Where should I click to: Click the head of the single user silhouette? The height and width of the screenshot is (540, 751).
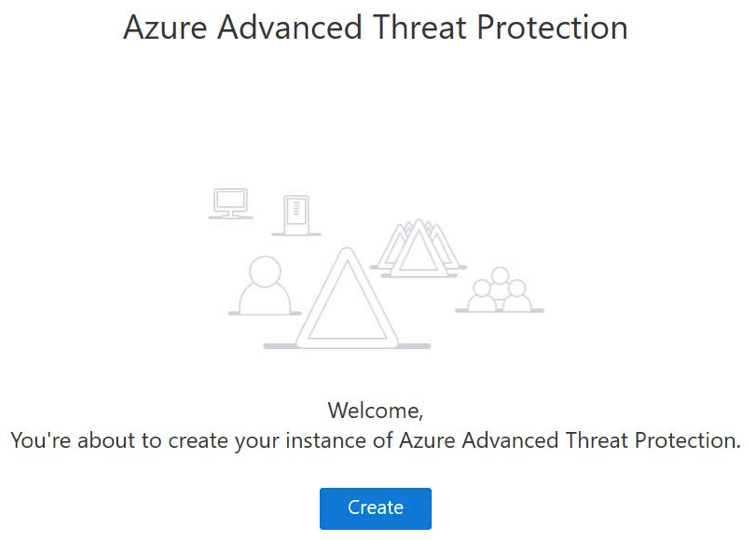pos(265,271)
